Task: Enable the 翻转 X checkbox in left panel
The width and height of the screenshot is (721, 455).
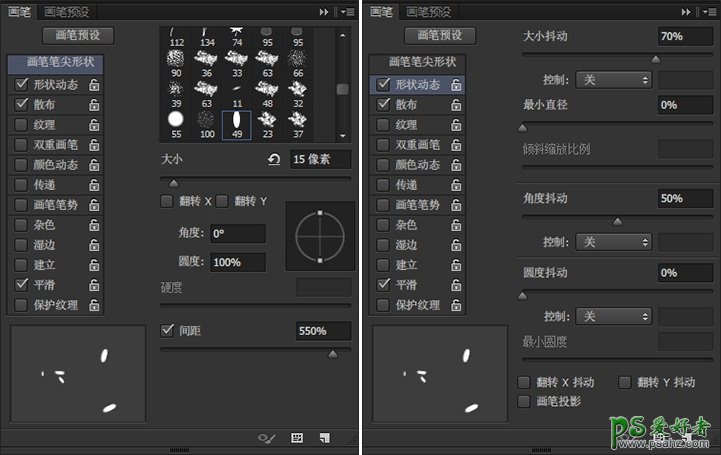Action: pos(167,201)
